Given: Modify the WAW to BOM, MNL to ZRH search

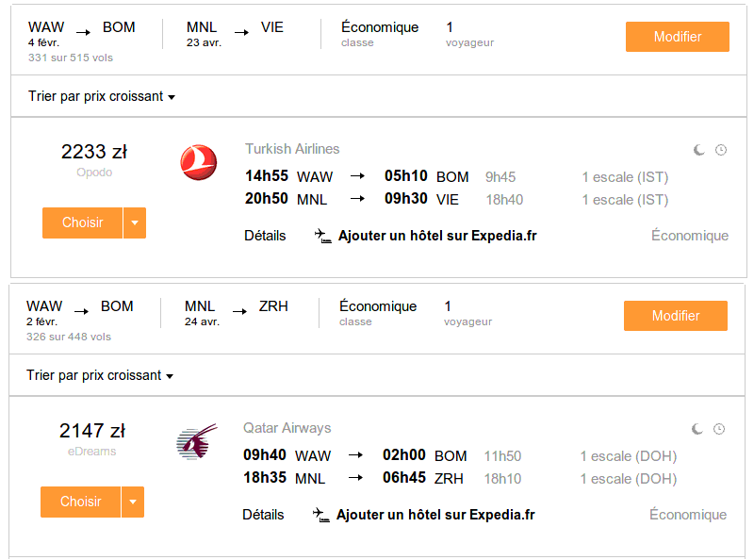Looking at the screenshot, I should tap(676, 316).
